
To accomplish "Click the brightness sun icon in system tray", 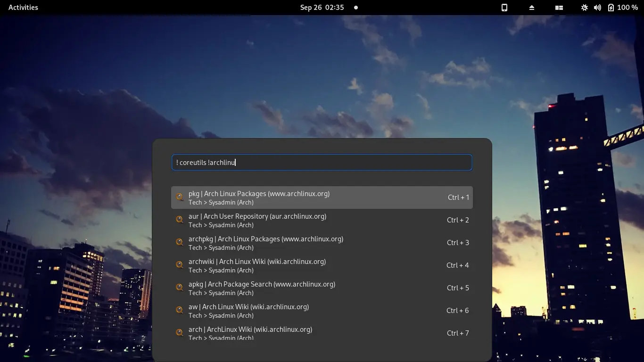I will (585, 8).
